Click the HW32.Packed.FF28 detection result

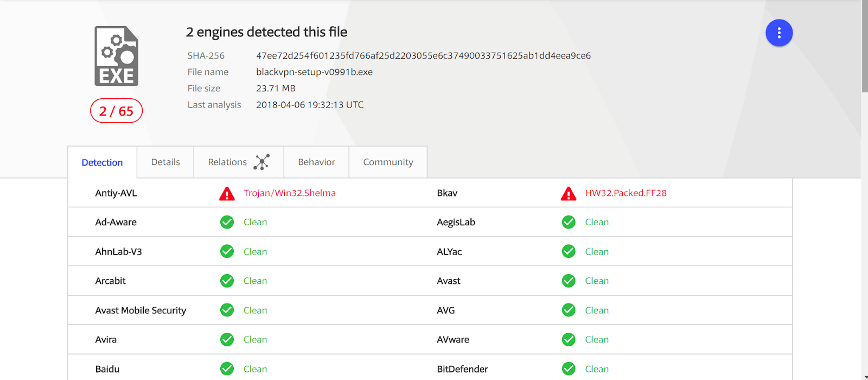pos(626,193)
